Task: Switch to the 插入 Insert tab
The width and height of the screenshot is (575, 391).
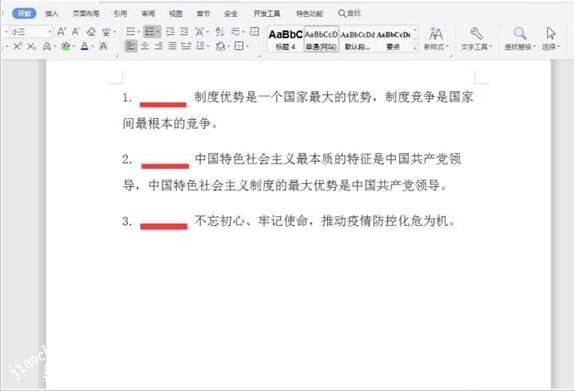Action: pyautogui.click(x=52, y=14)
